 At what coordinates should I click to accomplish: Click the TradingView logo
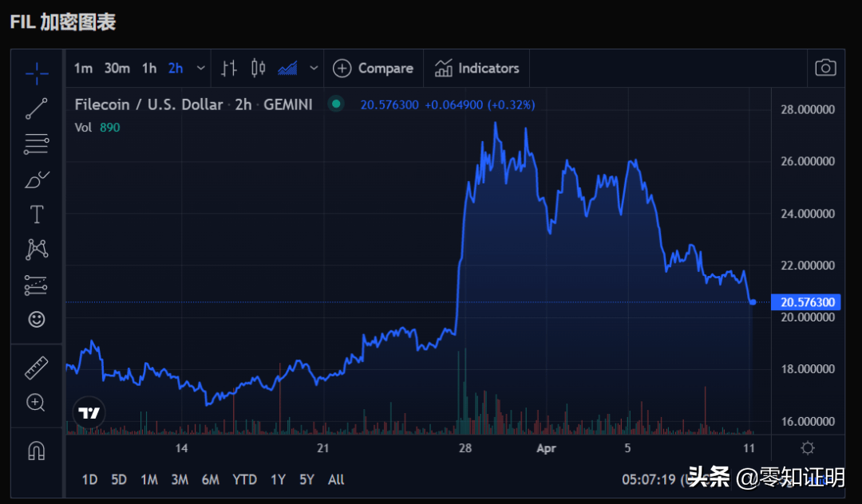[x=89, y=413]
